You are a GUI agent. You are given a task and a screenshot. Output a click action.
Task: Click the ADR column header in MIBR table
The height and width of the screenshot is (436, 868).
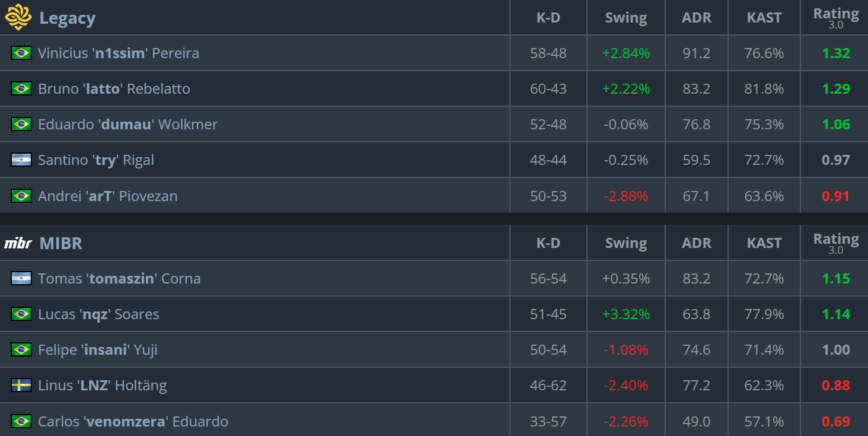[697, 243]
